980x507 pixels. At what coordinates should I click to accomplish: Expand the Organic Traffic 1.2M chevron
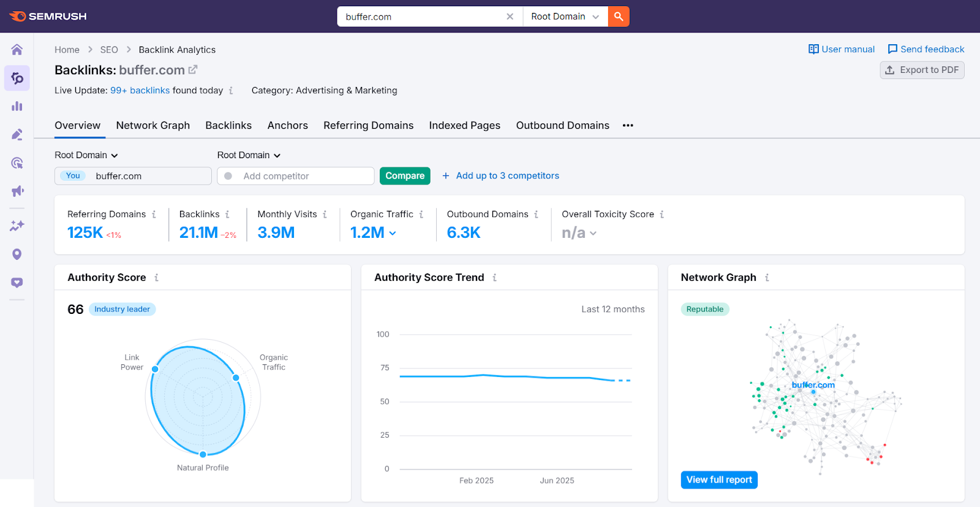[393, 233]
